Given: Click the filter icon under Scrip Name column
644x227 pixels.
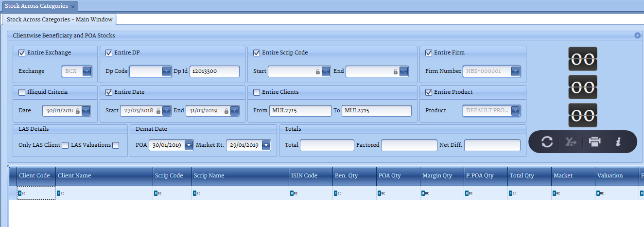Looking at the screenshot, I should click(196, 193).
